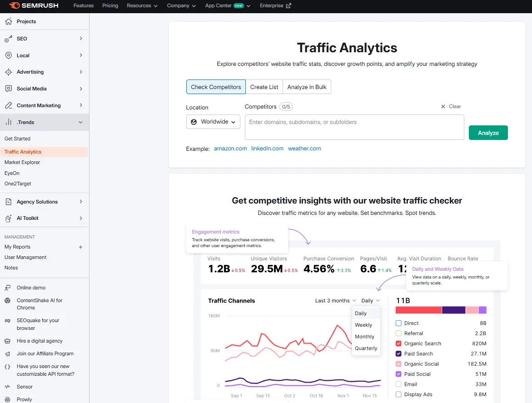Image resolution: width=532 pixels, height=403 pixels.
Task: Add a report with My Reports plus icon
Action: click(80, 247)
